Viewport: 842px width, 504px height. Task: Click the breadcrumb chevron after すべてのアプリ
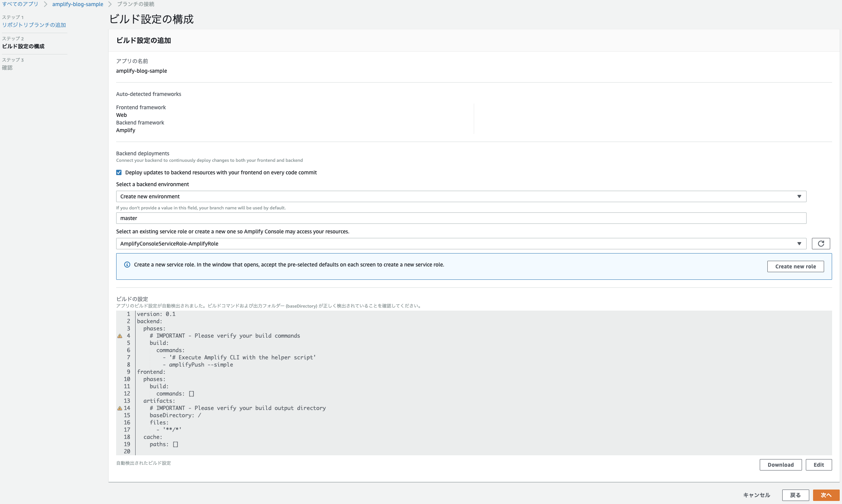[x=45, y=4]
